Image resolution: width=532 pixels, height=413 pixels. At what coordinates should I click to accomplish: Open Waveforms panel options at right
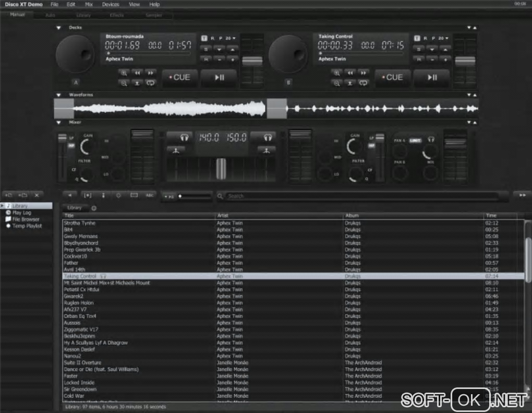point(469,95)
